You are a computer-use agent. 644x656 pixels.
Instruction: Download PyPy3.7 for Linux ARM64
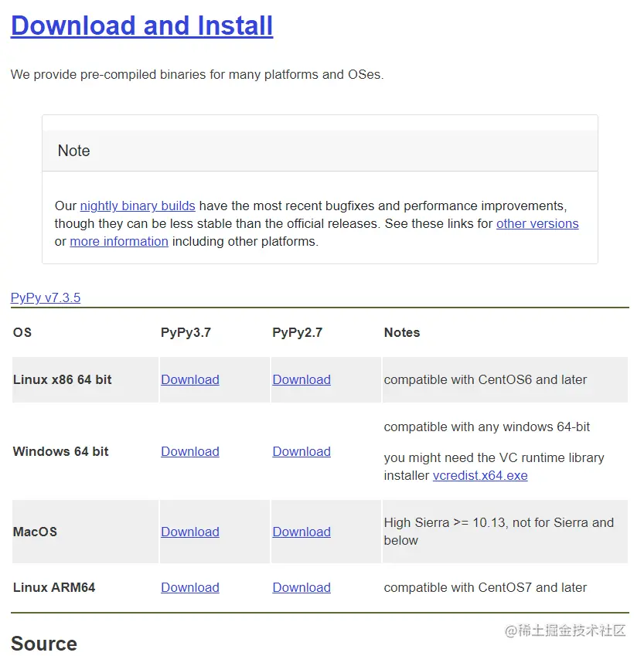tap(190, 587)
